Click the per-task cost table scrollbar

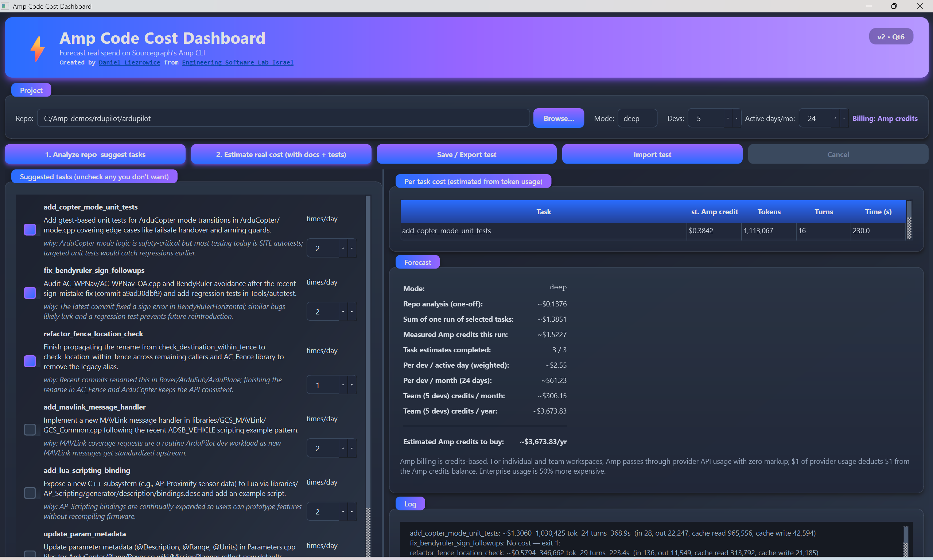tap(909, 220)
